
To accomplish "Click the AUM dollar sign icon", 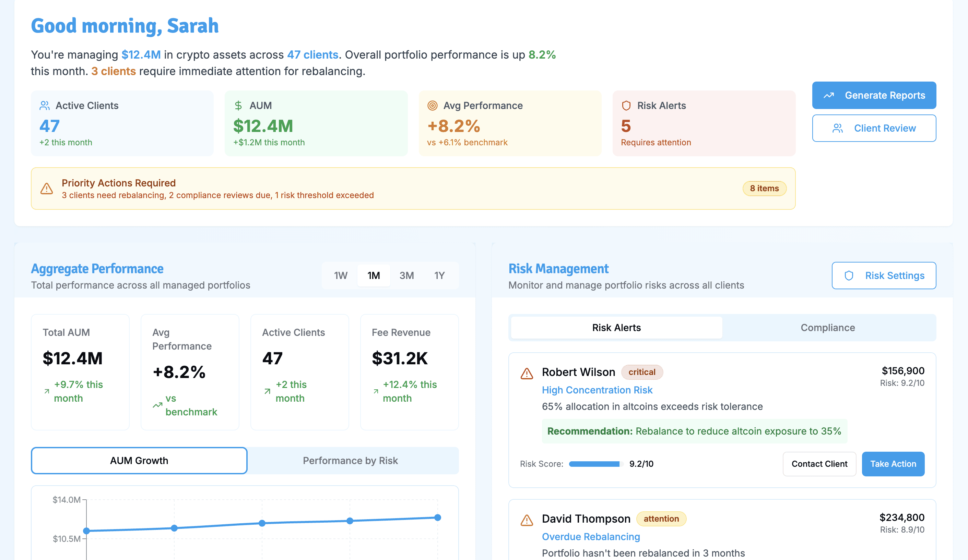I will 238,106.
